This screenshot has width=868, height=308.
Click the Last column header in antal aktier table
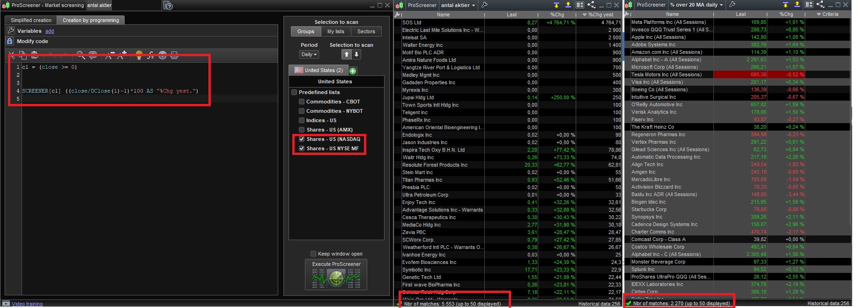(512, 15)
